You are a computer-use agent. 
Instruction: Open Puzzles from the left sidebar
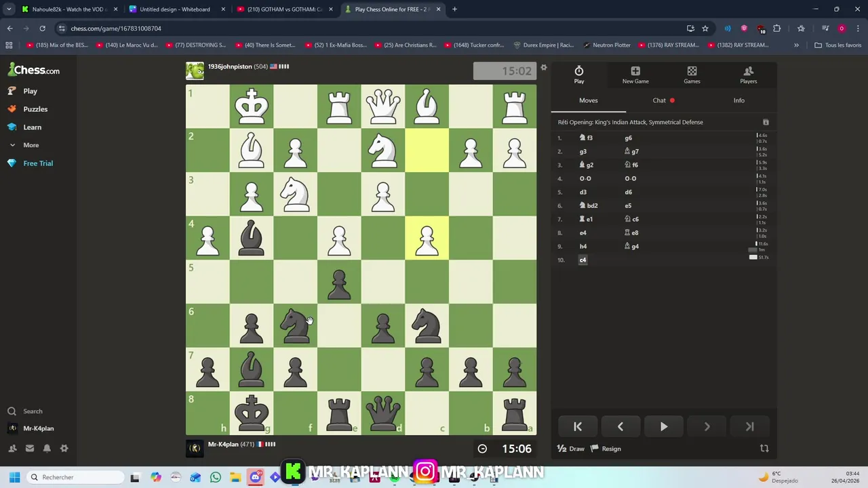coord(28,109)
